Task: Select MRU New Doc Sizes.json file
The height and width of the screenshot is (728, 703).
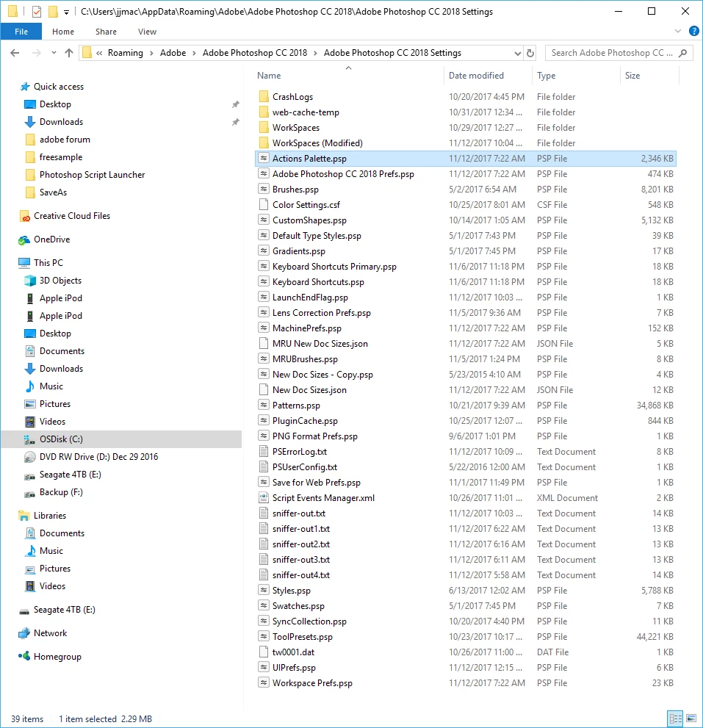Action: 320,344
